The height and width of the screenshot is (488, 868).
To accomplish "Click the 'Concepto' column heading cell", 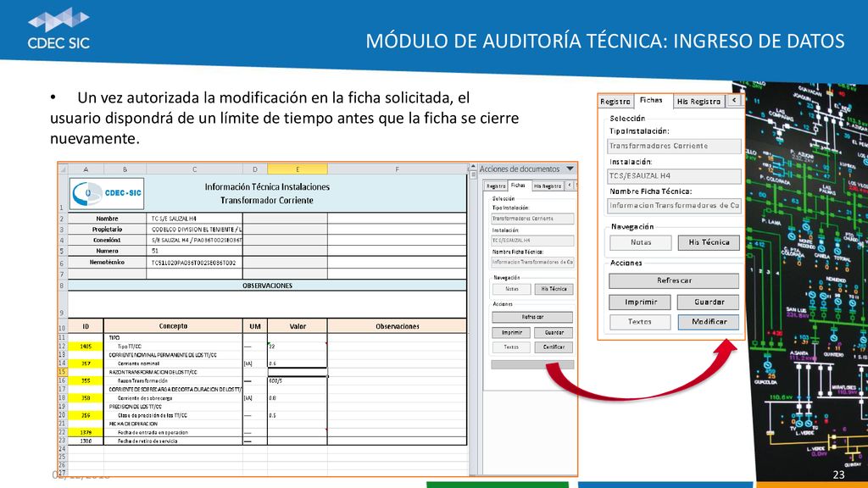I will (173, 326).
